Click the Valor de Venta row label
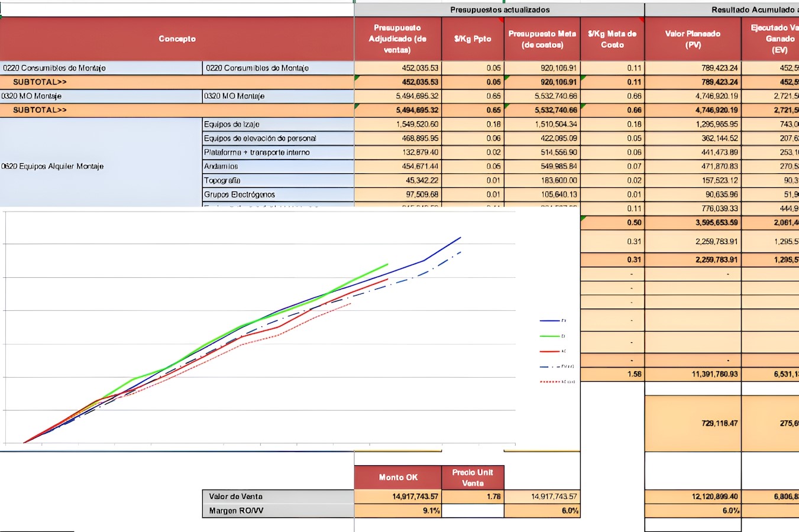 pyautogui.click(x=277, y=497)
